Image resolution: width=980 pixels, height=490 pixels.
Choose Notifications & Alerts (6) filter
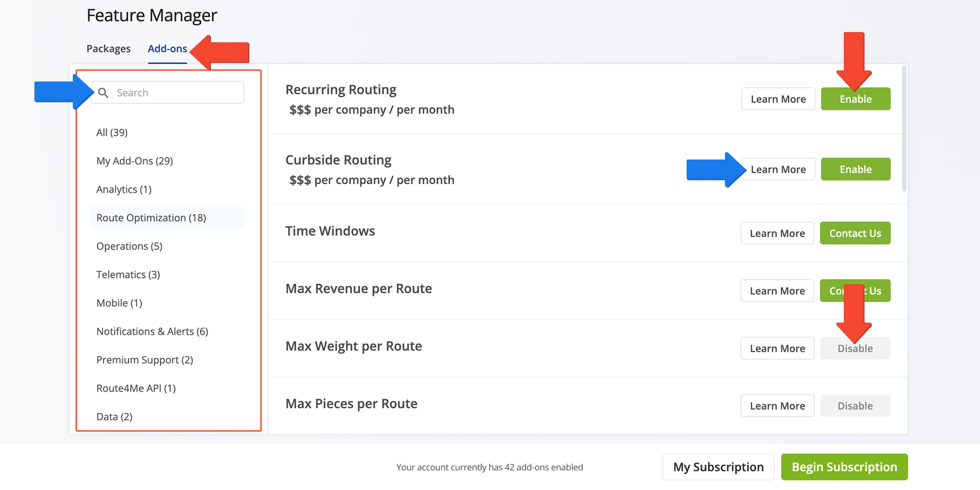[x=152, y=332]
